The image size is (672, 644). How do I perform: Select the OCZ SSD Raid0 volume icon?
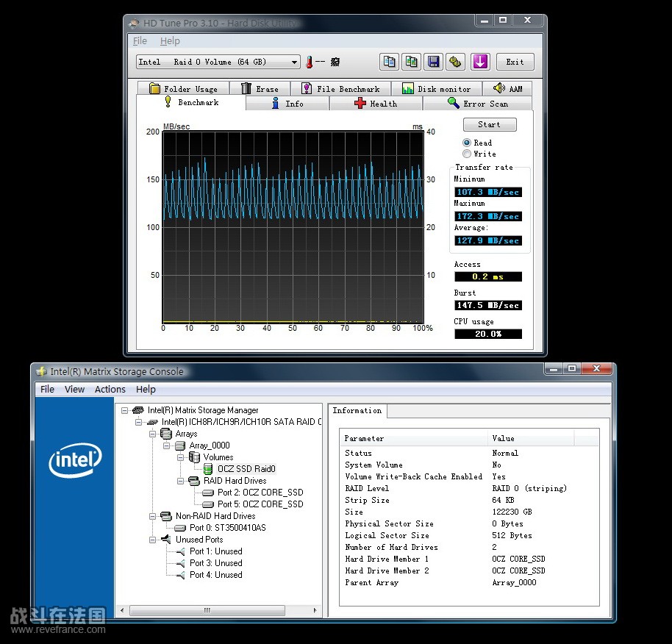tap(208, 469)
